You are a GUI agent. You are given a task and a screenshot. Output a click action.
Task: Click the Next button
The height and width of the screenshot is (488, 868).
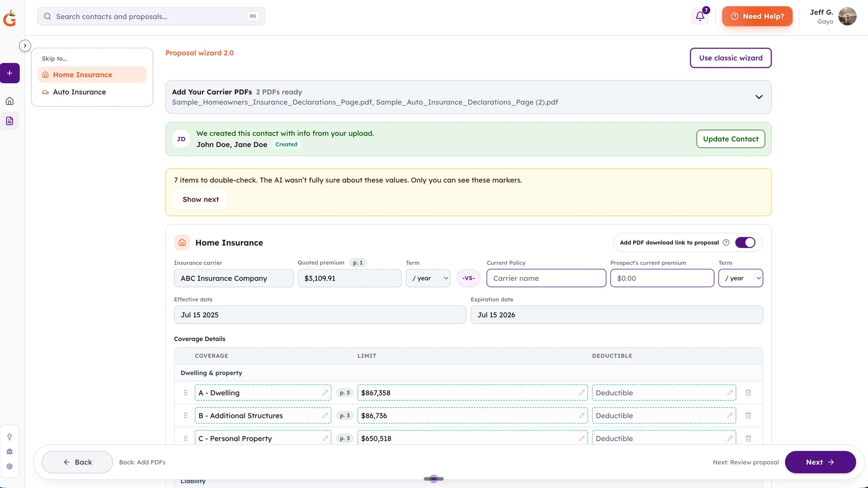(820, 462)
